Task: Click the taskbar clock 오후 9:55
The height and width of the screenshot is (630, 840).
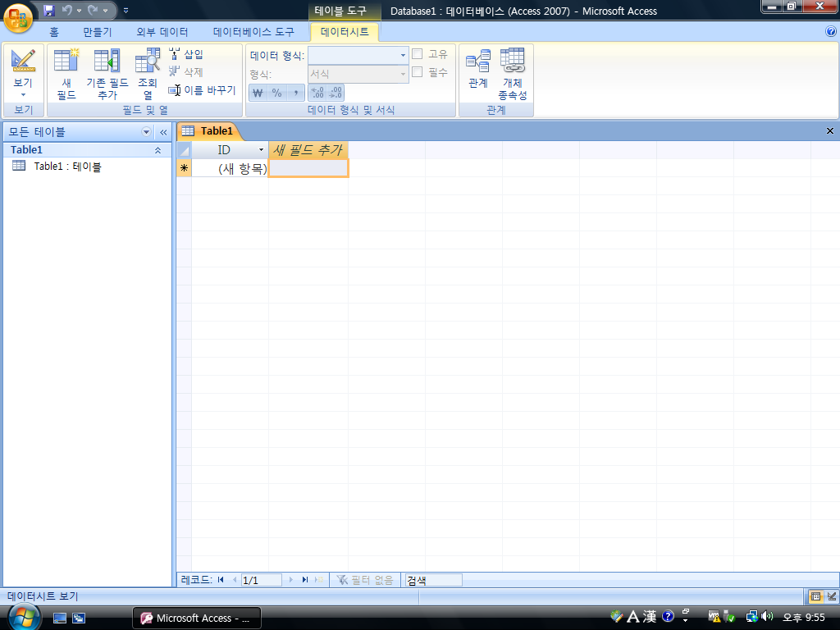Action: pos(804,617)
